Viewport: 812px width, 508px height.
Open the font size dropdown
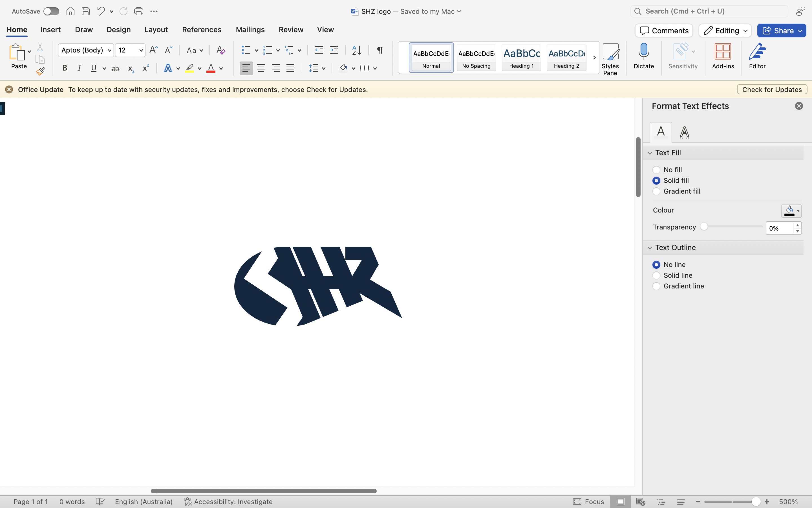141,51
